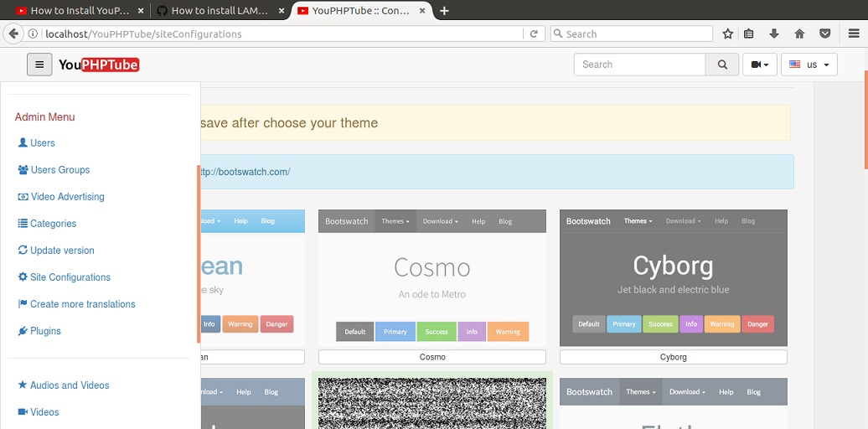The width and height of the screenshot is (868, 429).
Task: Go back with browser back arrow
Action: 13,34
